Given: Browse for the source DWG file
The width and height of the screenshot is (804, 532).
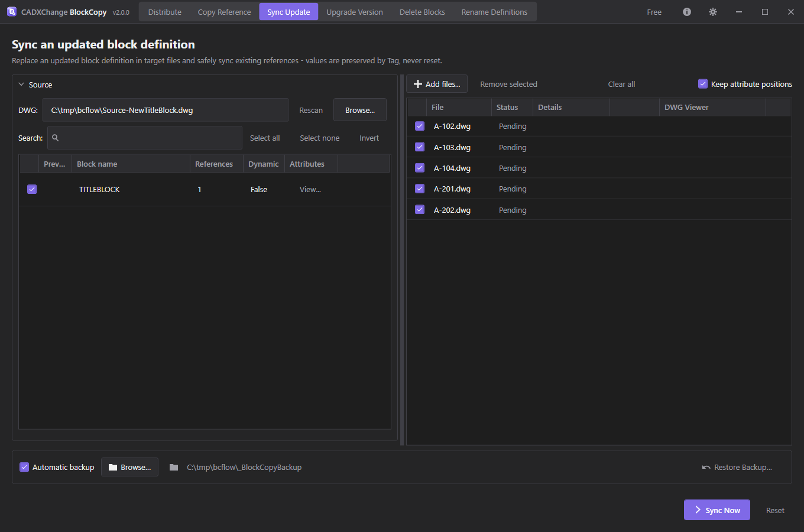Looking at the screenshot, I should point(360,110).
